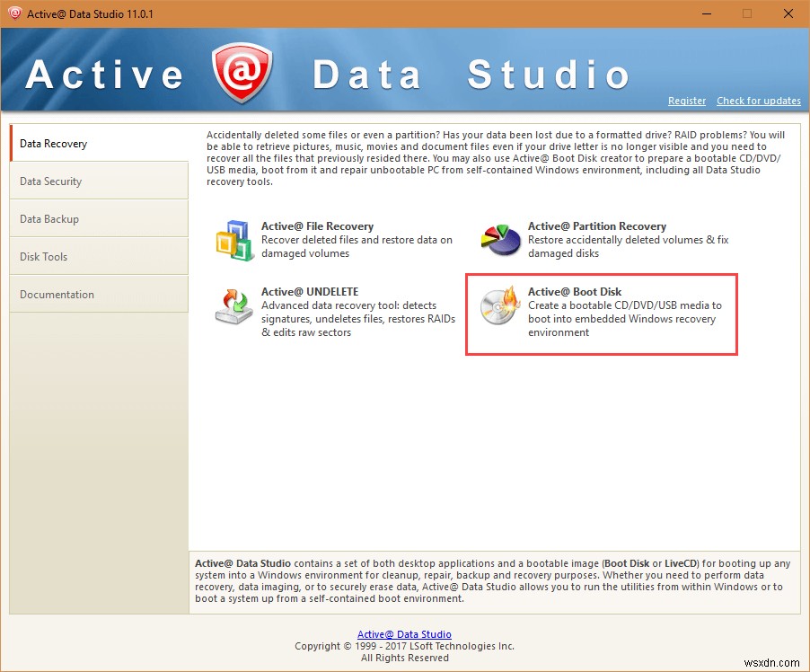The image size is (810, 672).
Task: Click the Active@ Boot Disk heading text
Action: pyautogui.click(x=574, y=291)
